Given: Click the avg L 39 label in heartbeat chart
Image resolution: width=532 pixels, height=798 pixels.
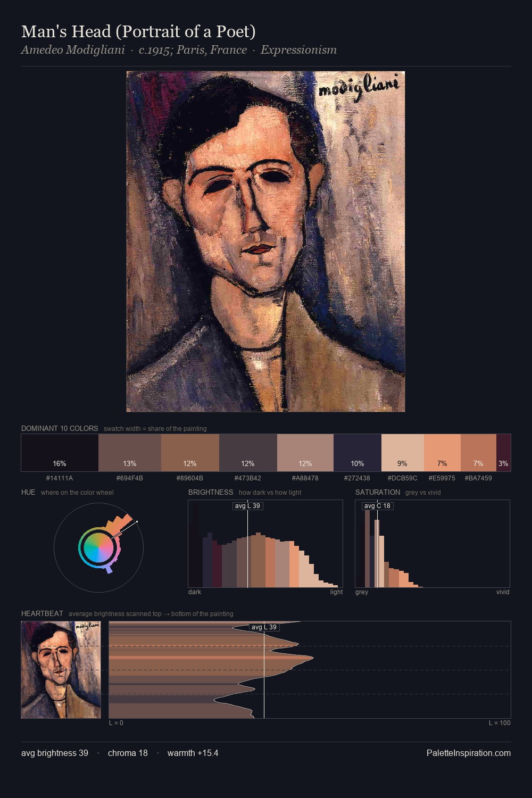Looking at the screenshot, I should click(x=264, y=627).
